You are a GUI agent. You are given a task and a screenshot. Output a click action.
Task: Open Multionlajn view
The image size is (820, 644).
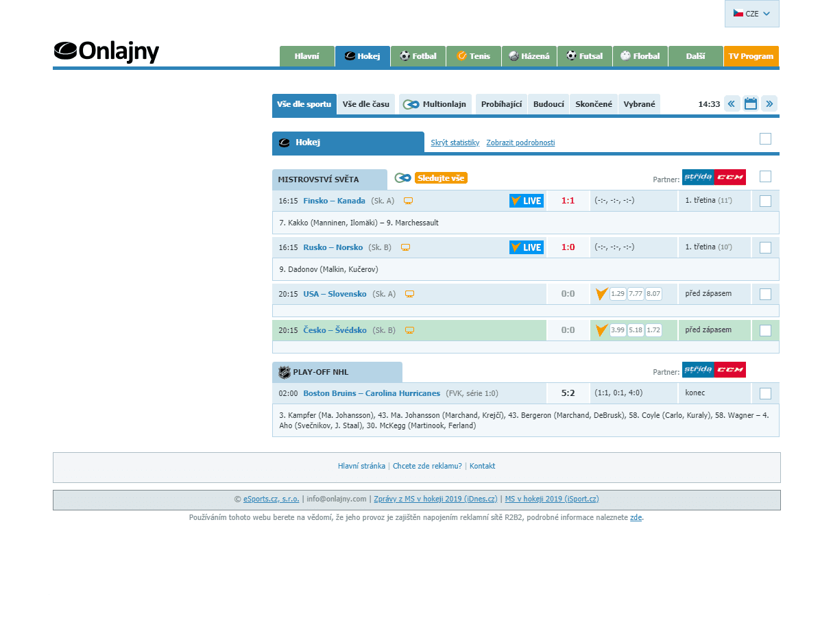(435, 104)
